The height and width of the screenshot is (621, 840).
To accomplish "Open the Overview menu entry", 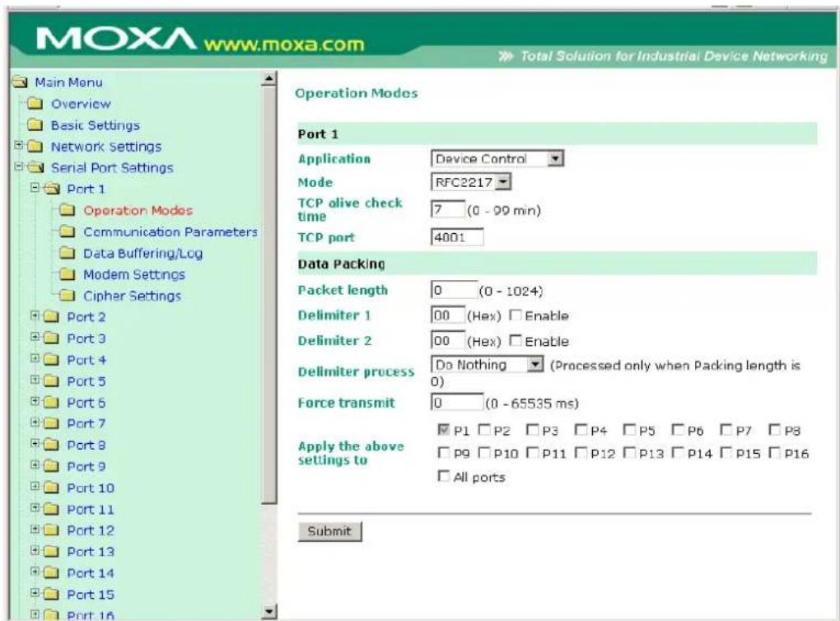I will click(x=81, y=104).
